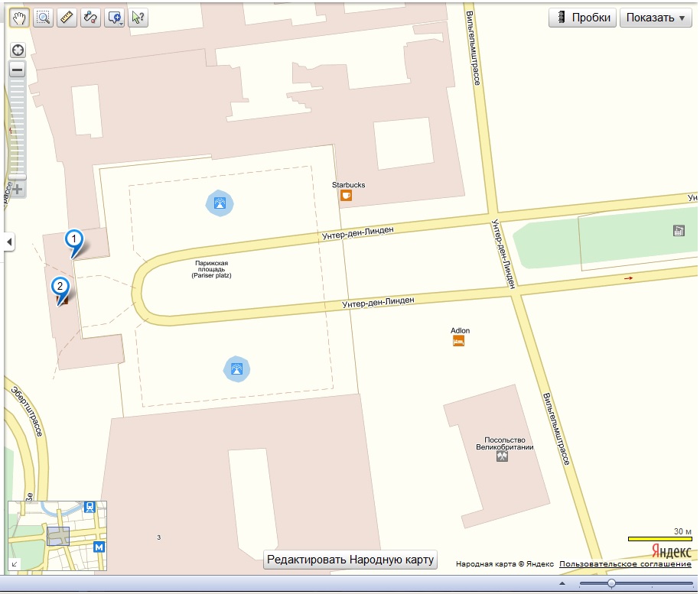Activate the 'What's here' info cursor tool
This screenshot has height=594, width=700.
138,18
